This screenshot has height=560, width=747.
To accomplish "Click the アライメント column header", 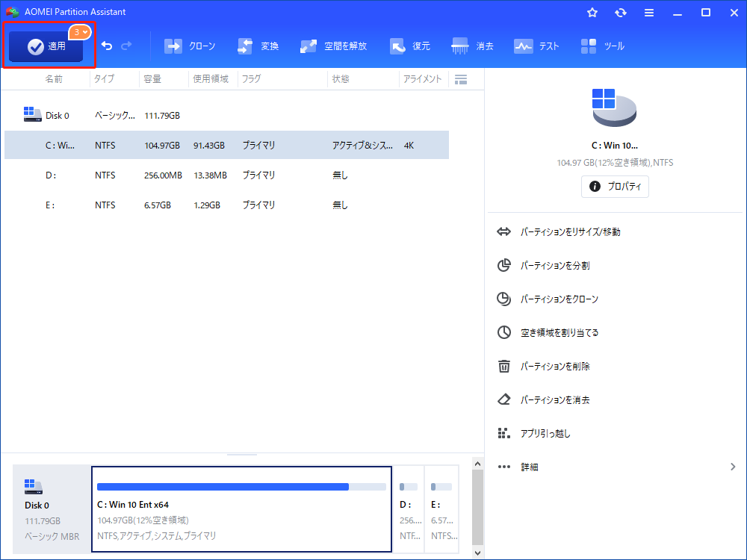I will pyautogui.click(x=422, y=79).
